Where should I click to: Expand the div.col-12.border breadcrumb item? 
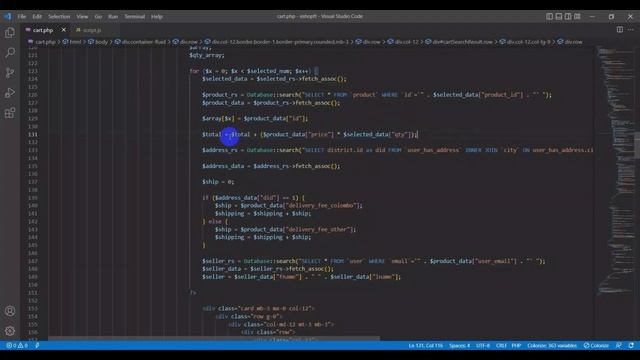pyautogui.click(x=277, y=42)
